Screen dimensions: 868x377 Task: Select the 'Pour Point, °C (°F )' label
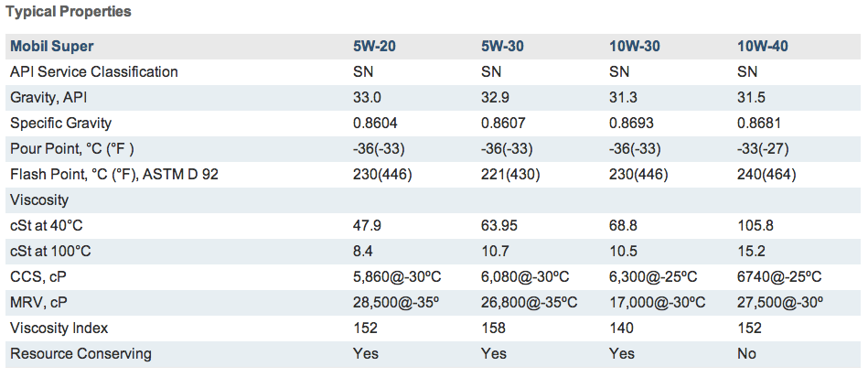72,149
